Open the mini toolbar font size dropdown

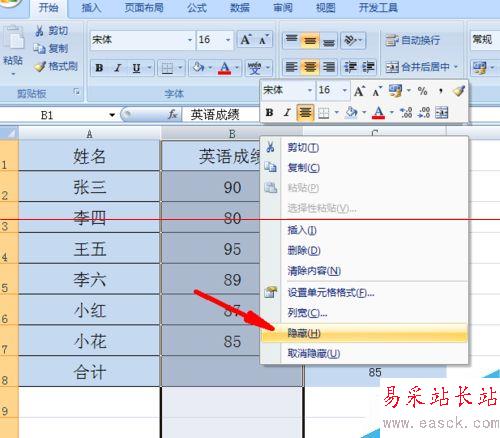[x=344, y=90]
